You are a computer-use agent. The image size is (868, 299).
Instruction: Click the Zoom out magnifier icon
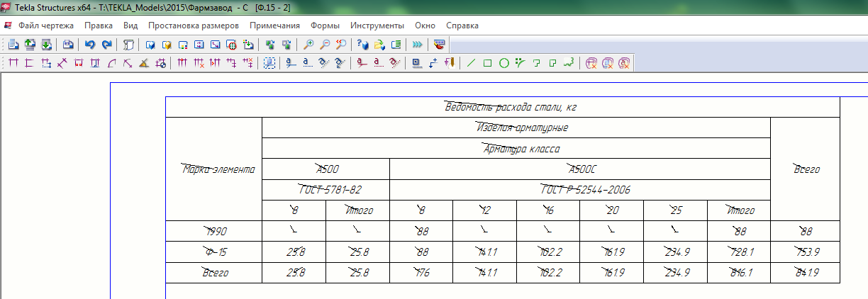(x=325, y=44)
